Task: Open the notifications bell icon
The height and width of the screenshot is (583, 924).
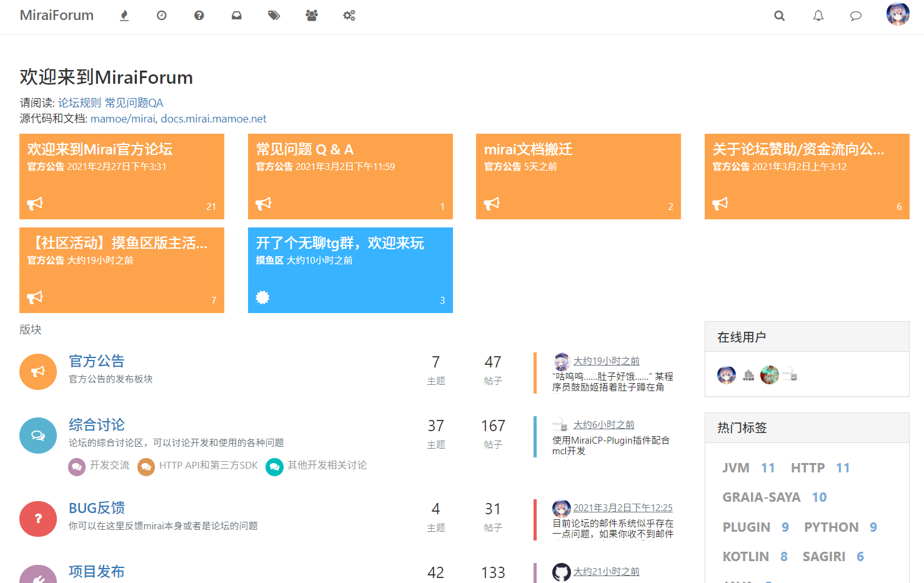Action: pyautogui.click(x=818, y=16)
